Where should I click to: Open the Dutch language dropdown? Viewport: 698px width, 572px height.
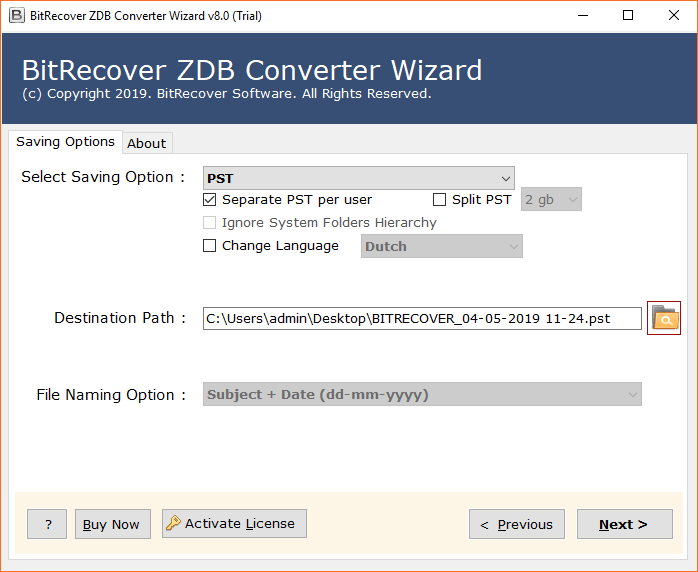click(x=442, y=246)
